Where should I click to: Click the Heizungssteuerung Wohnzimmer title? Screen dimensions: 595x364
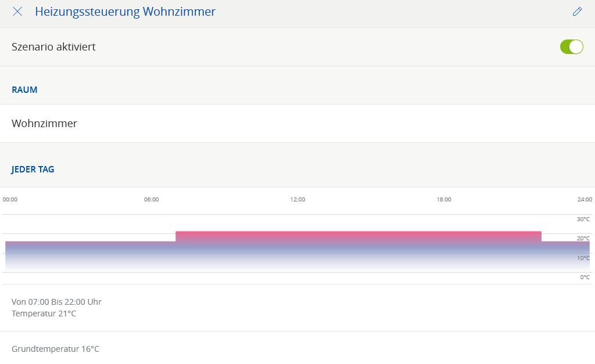[125, 12]
